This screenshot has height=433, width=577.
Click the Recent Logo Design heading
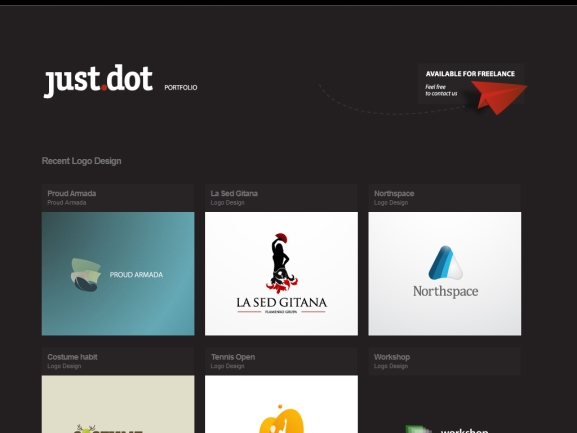81,161
